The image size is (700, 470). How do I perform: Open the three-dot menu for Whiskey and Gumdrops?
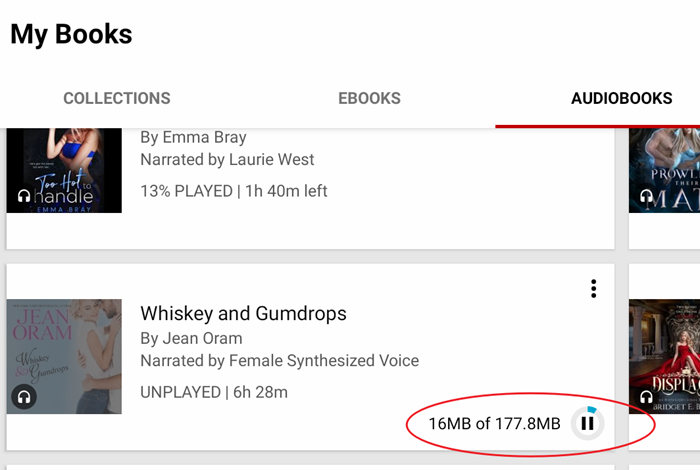[593, 289]
